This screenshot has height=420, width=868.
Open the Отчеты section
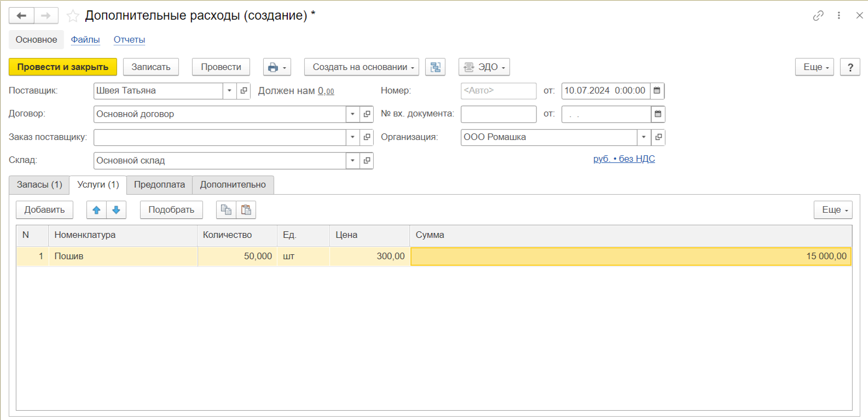(129, 39)
